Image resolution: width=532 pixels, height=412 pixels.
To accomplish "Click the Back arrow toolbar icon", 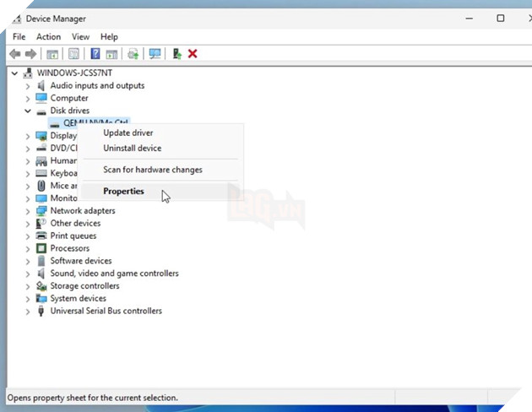I will point(15,53).
